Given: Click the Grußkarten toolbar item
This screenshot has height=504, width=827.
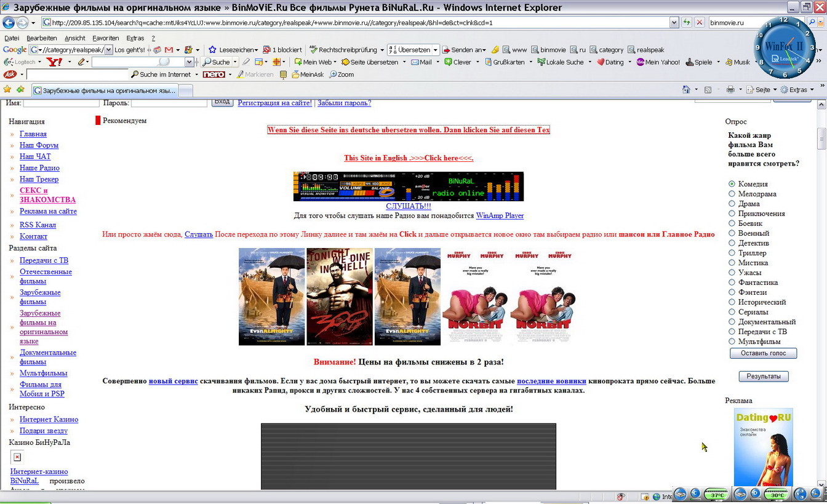Looking at the screenshot, I should pyautogui.click(x=505, y=62).
